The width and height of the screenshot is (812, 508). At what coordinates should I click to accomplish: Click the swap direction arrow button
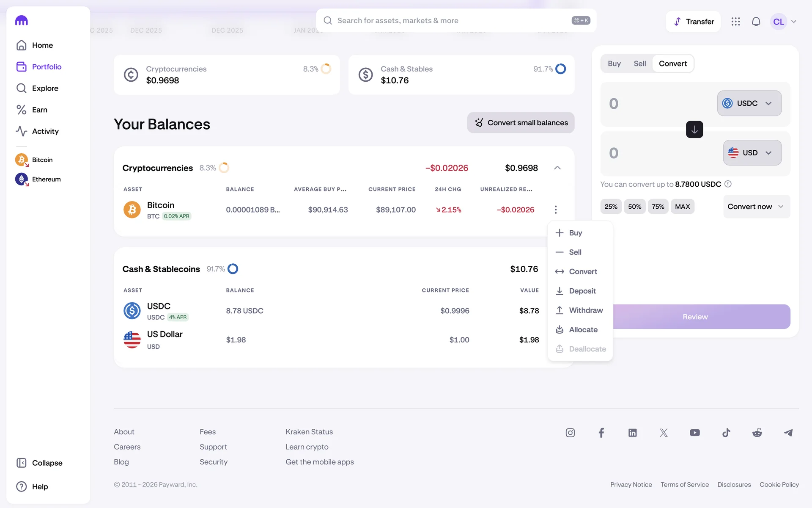[694, 130]
